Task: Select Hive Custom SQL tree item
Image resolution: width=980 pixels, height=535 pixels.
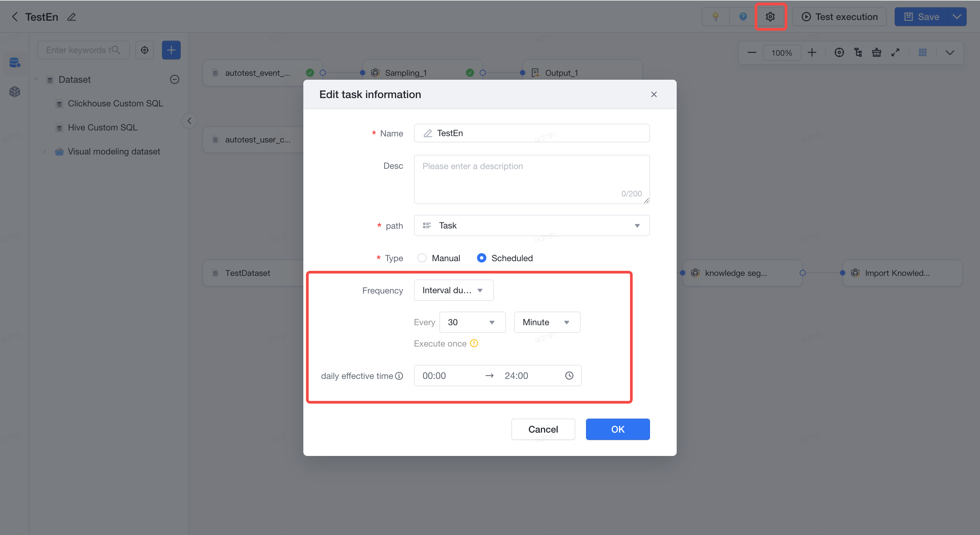Action: [103, 127]
